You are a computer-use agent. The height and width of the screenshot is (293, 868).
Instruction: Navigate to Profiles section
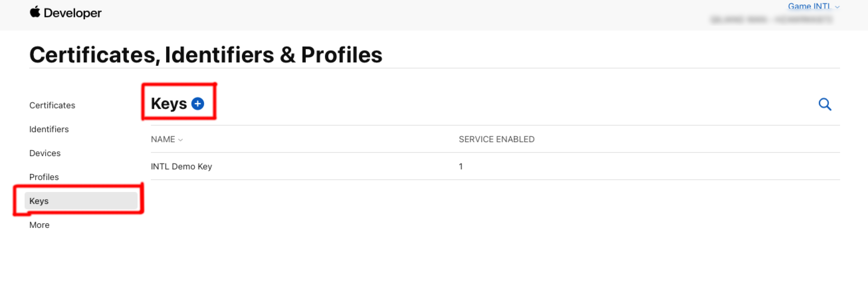44,177
